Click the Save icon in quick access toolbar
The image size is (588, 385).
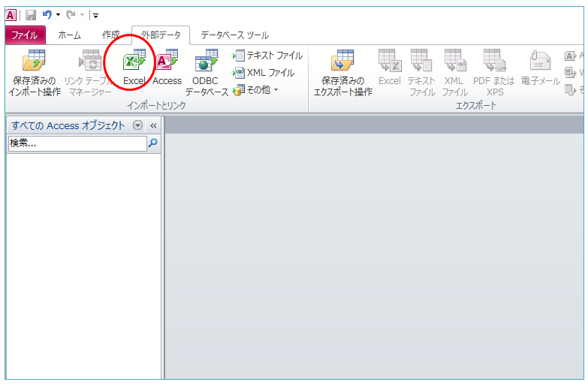(x=30, y=15)
